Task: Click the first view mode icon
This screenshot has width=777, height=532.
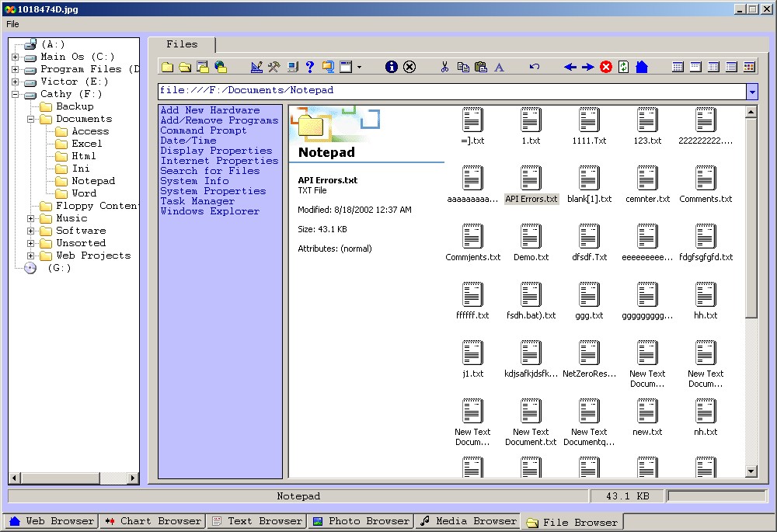Action: click(678, 67)
